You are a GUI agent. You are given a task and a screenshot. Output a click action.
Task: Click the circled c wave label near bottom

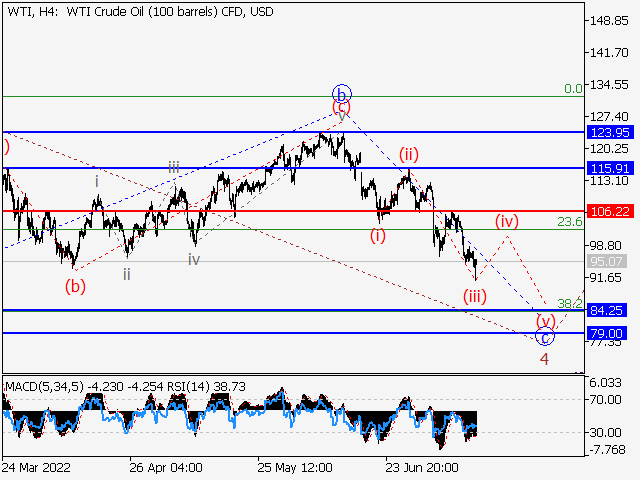[x=545, y=337]
